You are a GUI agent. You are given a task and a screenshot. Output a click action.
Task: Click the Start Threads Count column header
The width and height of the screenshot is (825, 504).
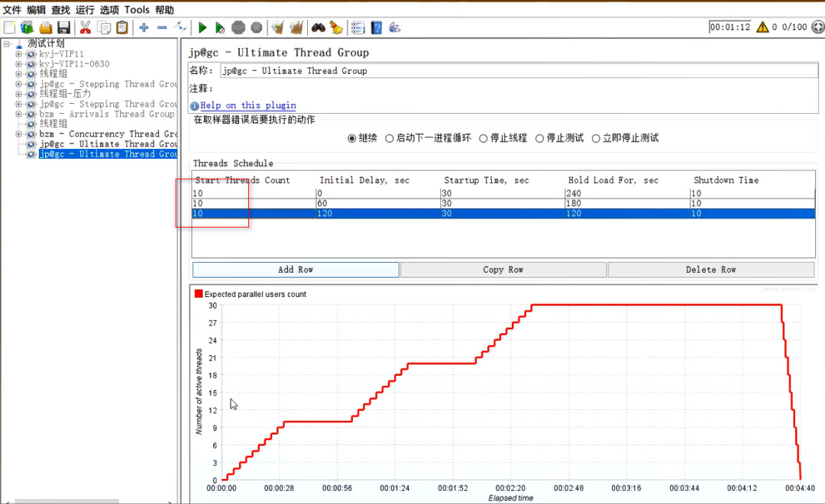(x=243, y=180)
